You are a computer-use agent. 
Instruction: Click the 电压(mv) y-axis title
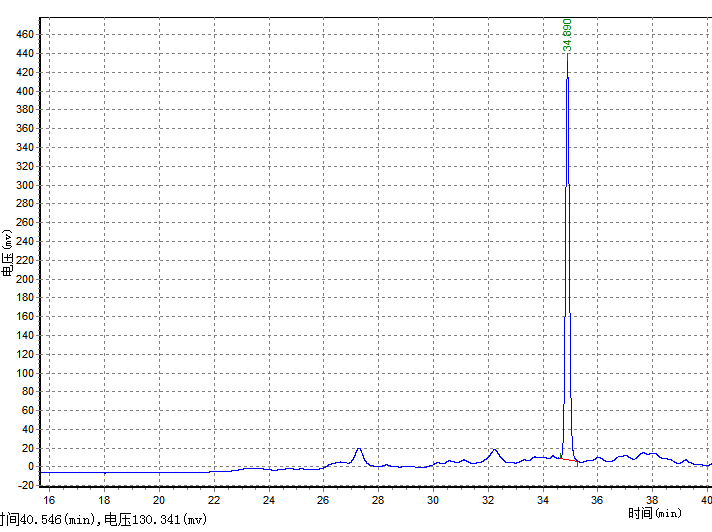click(x=7, y=254)
